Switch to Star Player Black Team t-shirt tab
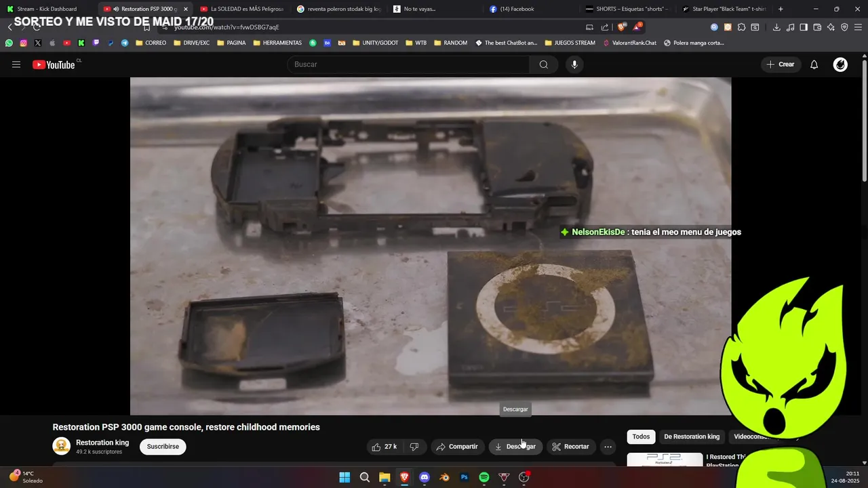Image resolution: width=868 pixels, height=488 pixels. click(724, 9)
